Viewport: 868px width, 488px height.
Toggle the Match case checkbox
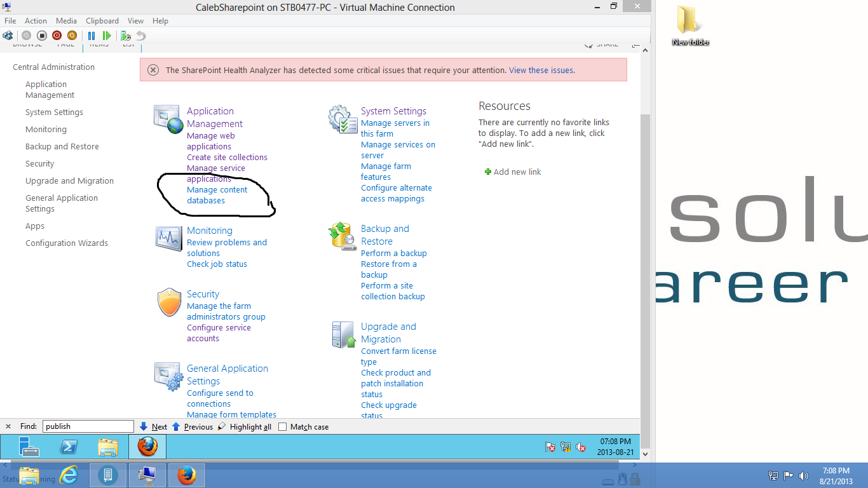(x=283, y=427)
